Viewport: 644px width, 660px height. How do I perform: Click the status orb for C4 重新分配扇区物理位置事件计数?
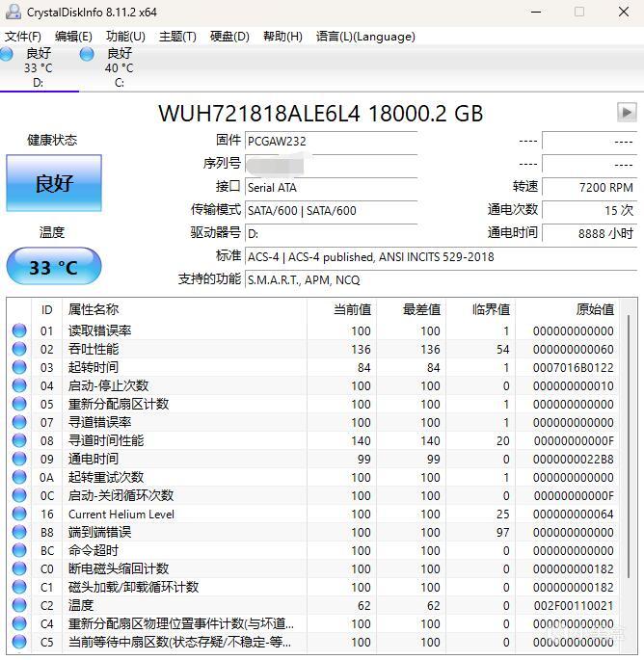(19, 623)
